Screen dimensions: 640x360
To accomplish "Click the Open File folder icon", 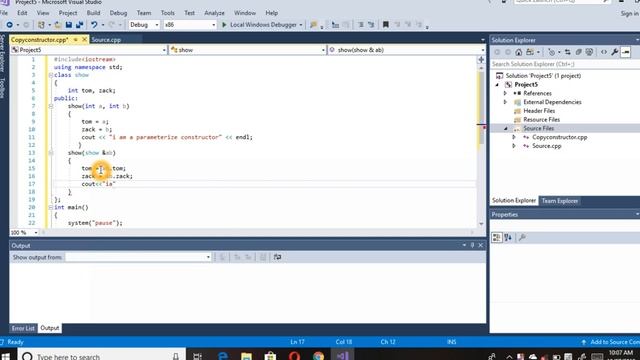I will (58, 25).
